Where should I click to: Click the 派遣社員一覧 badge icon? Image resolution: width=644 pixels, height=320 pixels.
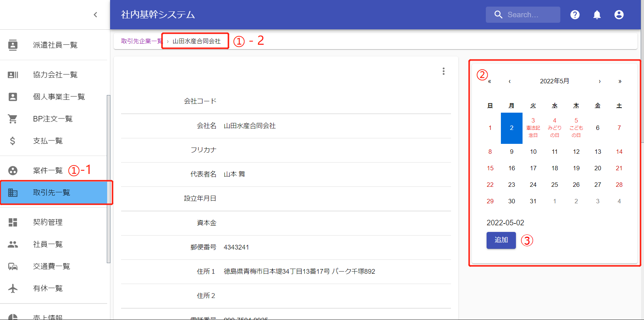pos(13,45)
